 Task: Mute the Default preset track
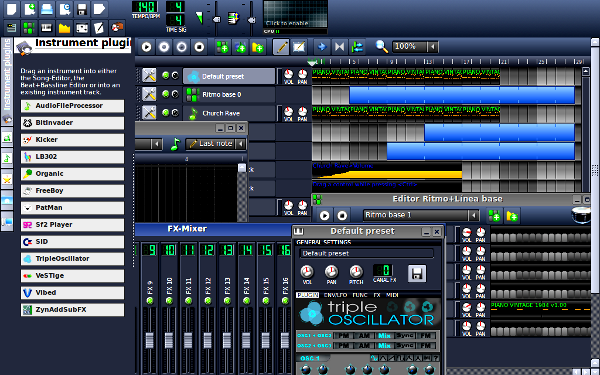165,75
